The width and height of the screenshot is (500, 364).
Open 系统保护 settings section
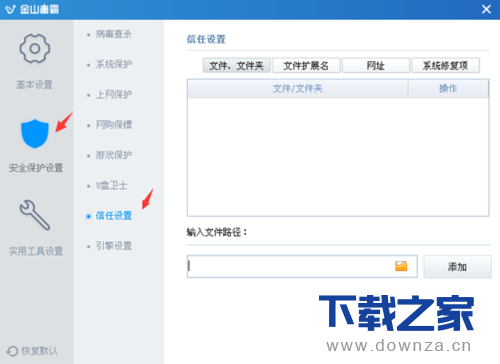114,64
